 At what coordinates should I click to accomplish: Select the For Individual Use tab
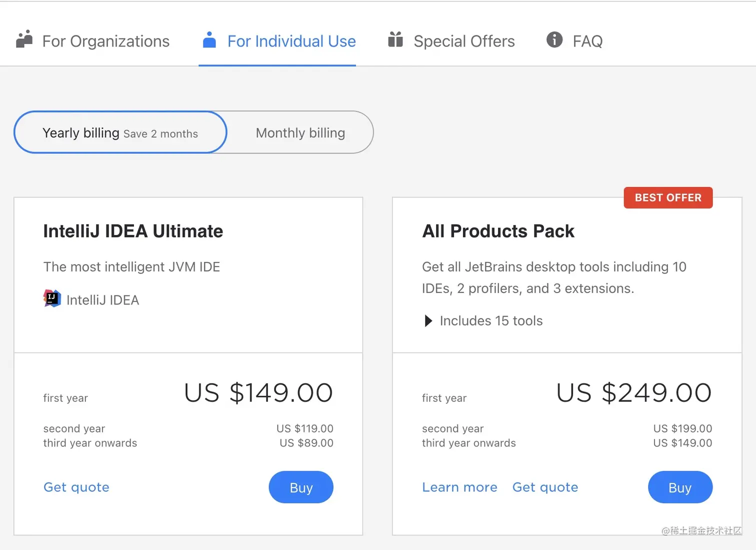(x=291, y=41)
